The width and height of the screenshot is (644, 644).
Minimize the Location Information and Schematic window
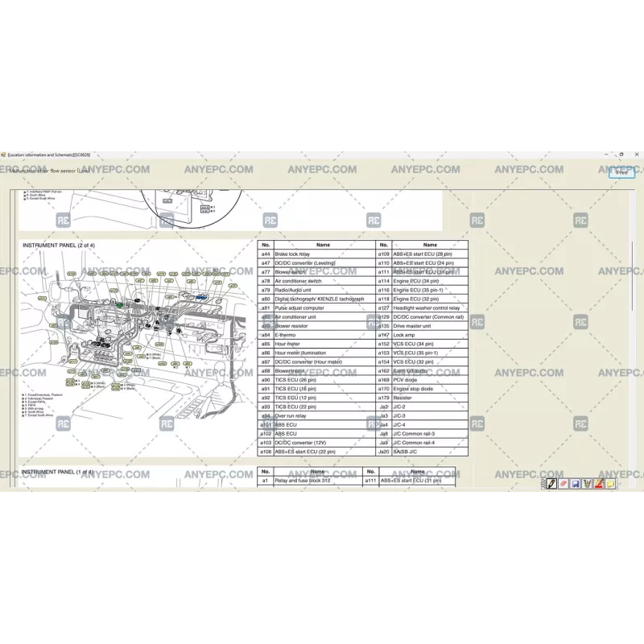[x=605, y=154]
